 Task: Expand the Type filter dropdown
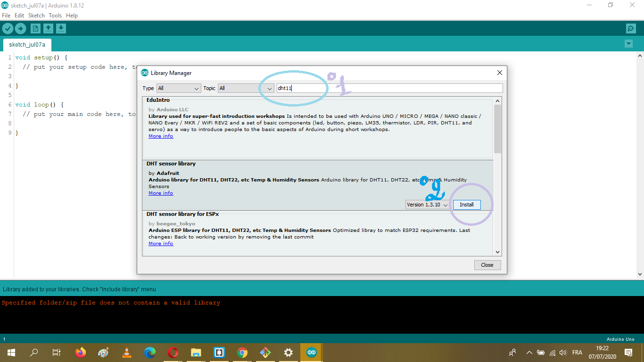[179, 88]
